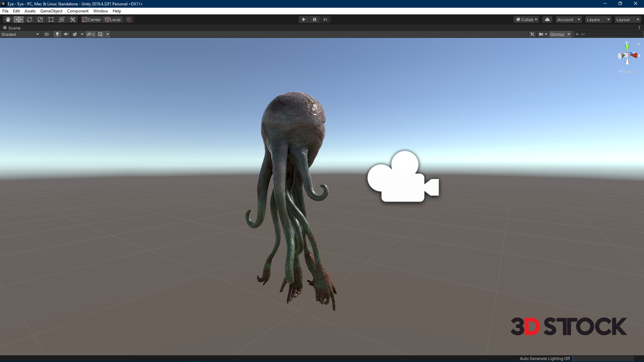Toggle scene lighting on or off

[x=57, y=34]
